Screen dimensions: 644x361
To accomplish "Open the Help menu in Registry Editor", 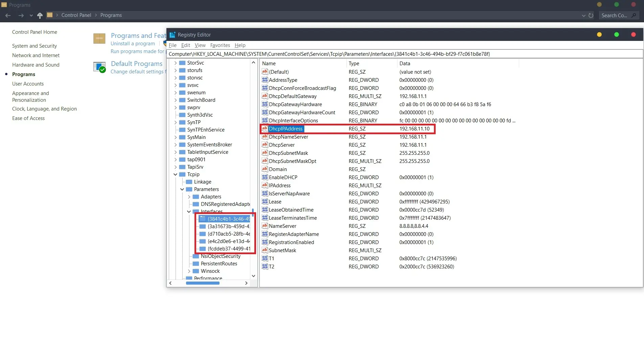I will click(240, 45).
